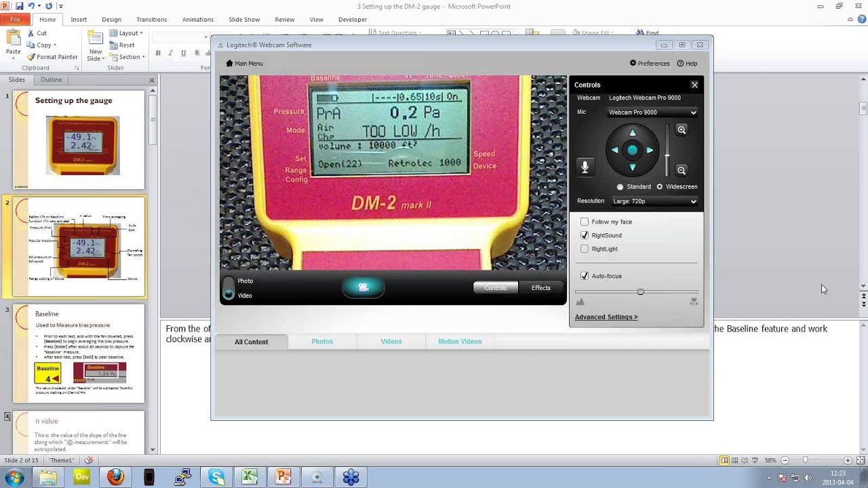Open Firefox from the taskbar
Image resolution: width=868 pixels, height=488 pixels.
click(x=115, y=477)
